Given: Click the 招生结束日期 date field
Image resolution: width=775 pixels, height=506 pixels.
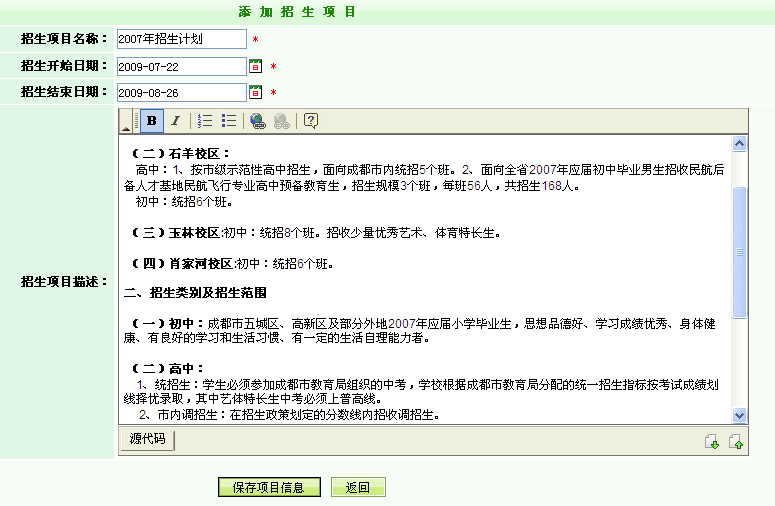Looking at the screenshot, I should click(x=181, y=92).
